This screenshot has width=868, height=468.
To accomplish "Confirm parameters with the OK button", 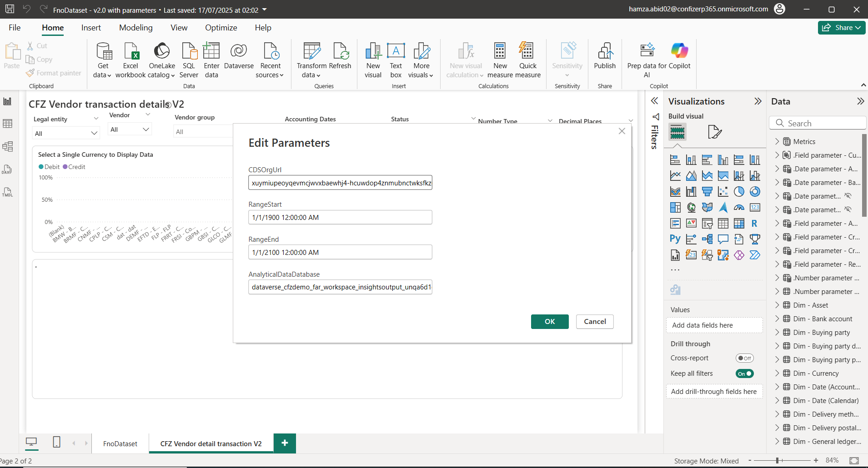I will (549, 322).
